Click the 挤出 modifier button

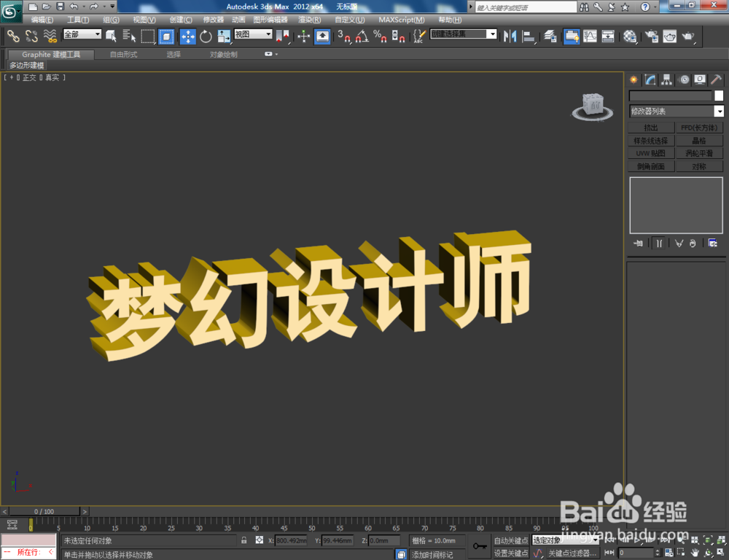tap(651, 128)
